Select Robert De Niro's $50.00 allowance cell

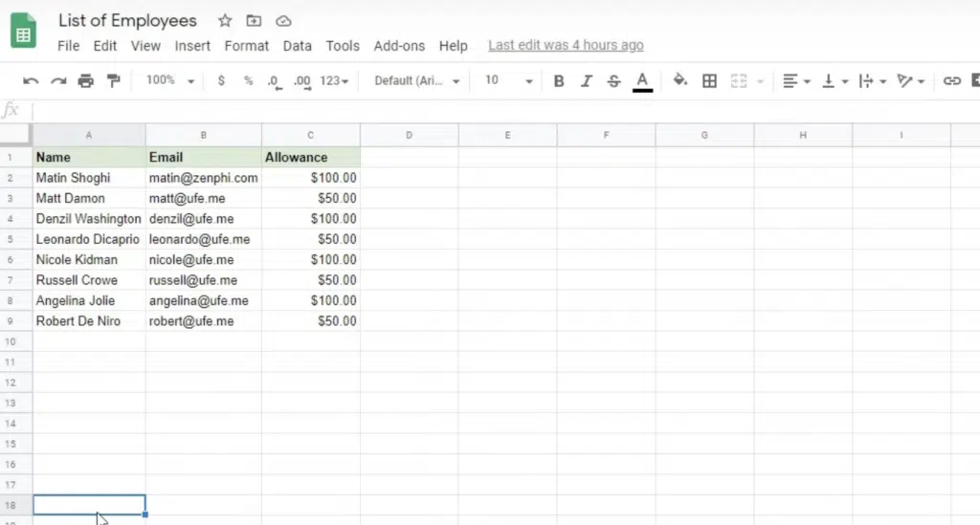point(311,321)
